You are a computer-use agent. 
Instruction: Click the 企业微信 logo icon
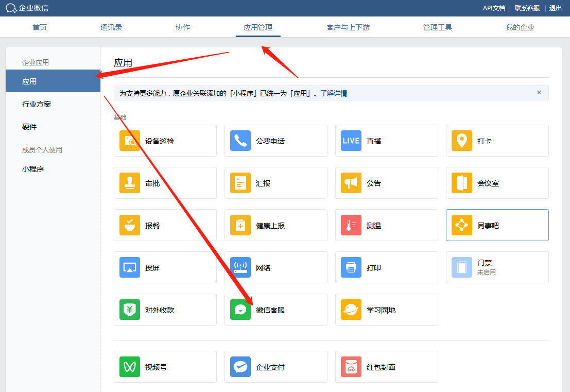pyautogui.click(x=11, y=8)
